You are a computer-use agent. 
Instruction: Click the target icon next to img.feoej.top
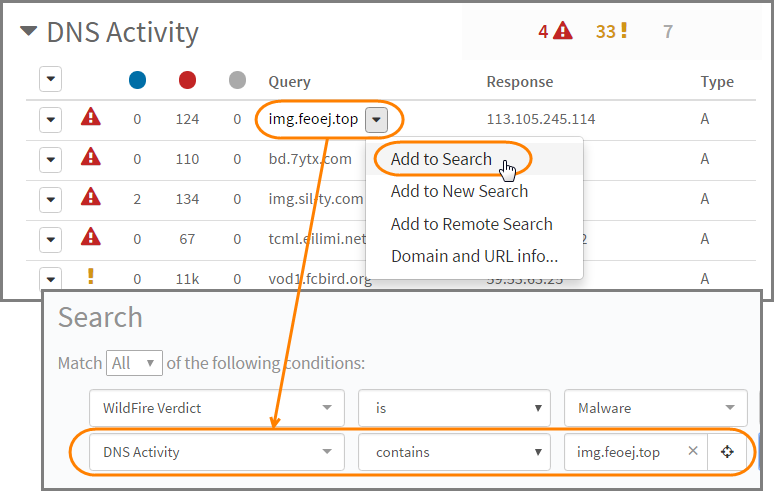[x=726, y=452]
